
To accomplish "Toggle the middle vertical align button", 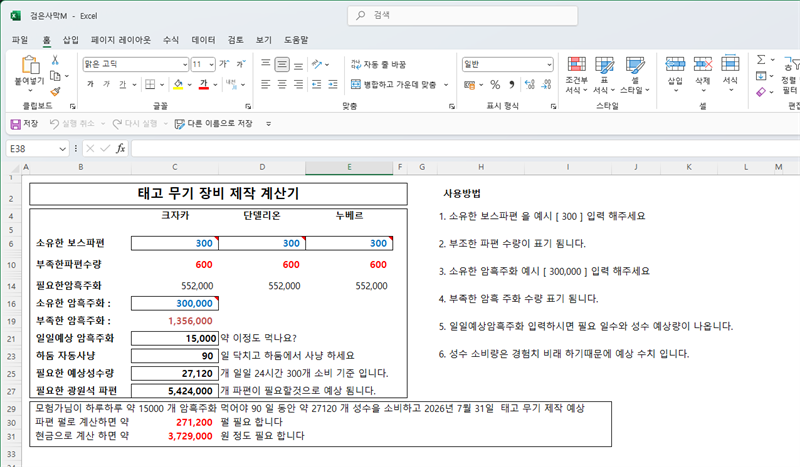I will [282, 64].
